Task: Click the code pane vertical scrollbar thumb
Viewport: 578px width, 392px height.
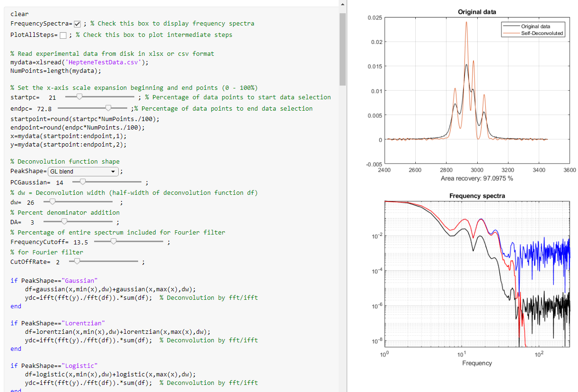Action: pyautogui.click(x=343, y=47)
